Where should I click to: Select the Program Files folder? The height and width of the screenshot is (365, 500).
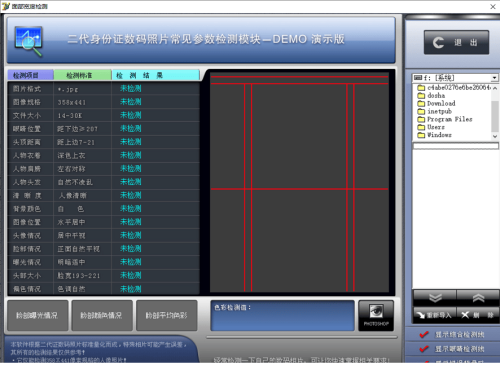pos(450,119)
